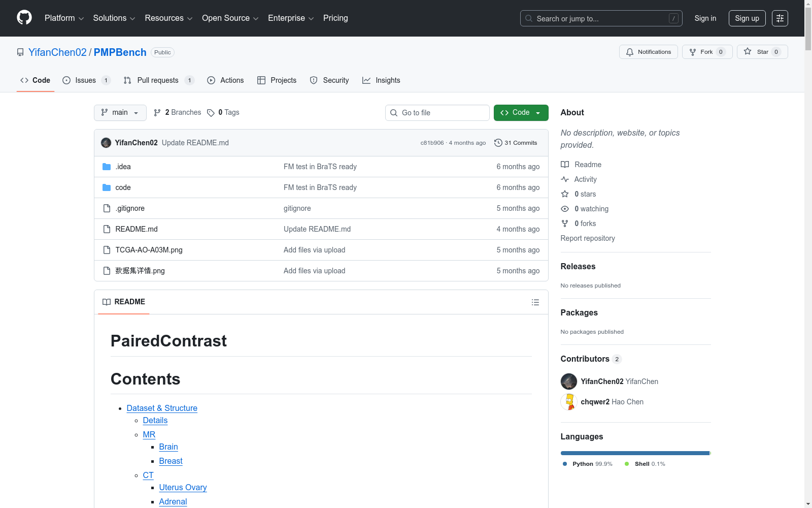
Task: Click the README.md file icon
Action: point(107,229)
